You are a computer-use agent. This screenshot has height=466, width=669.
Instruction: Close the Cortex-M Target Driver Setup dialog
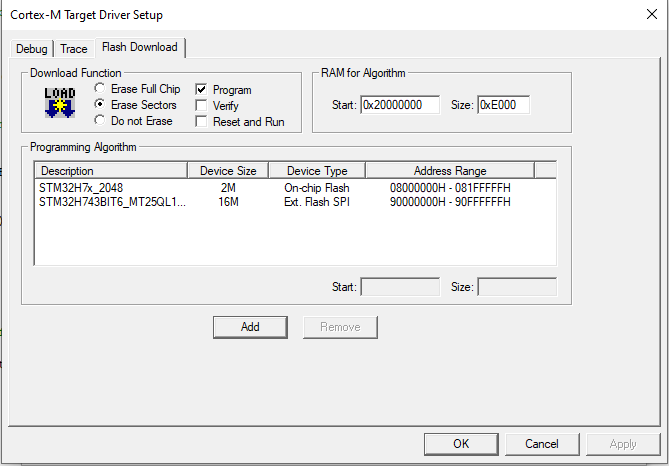point(652,14)
